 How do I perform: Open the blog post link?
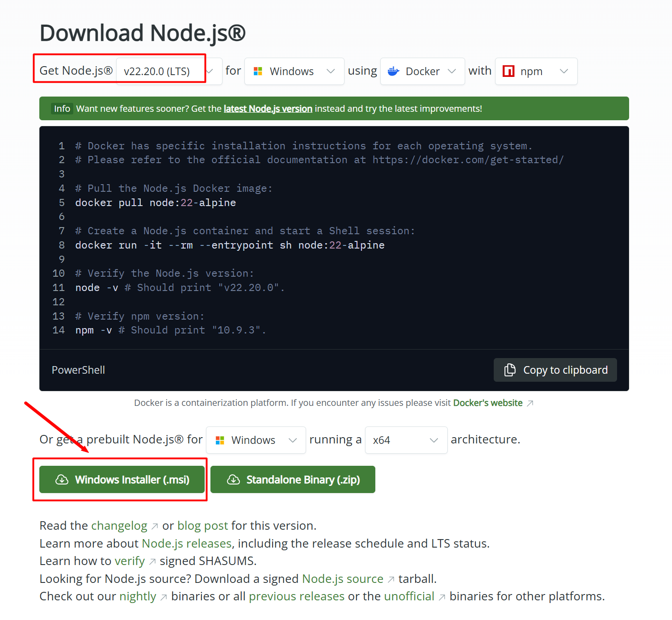click(x=203, y=526)
